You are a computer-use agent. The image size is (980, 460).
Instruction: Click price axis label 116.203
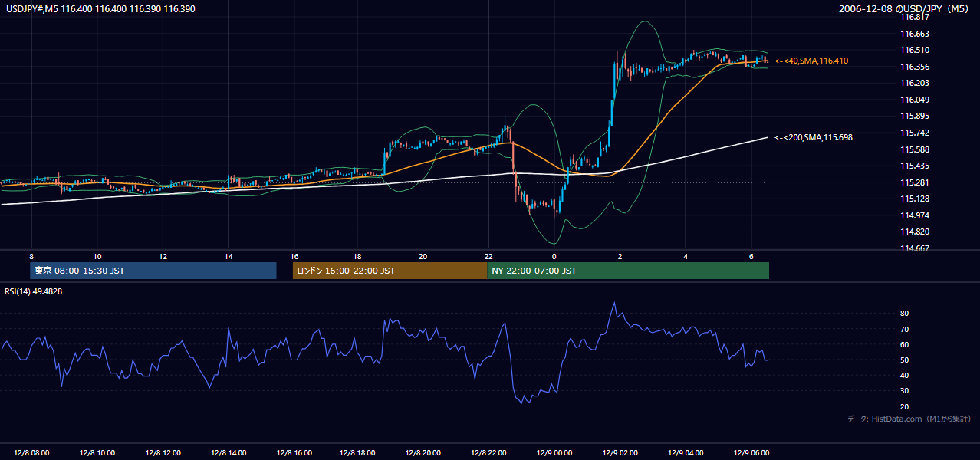tap(915, 83)
